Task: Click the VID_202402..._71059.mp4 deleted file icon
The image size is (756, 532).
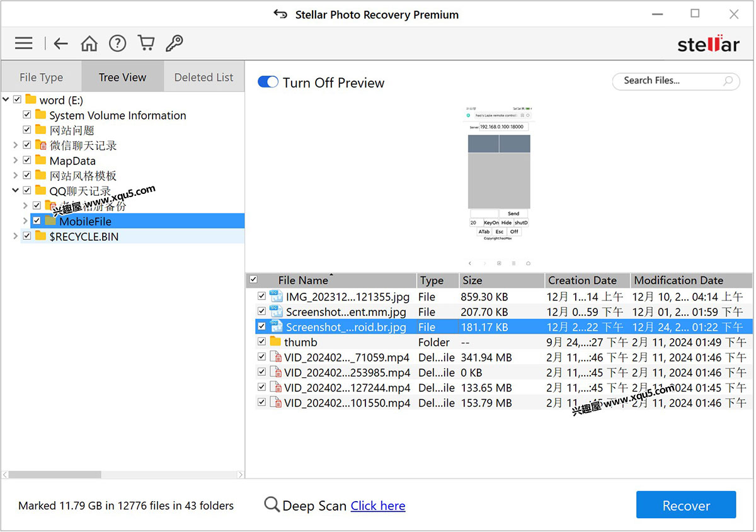Action: 275,357
